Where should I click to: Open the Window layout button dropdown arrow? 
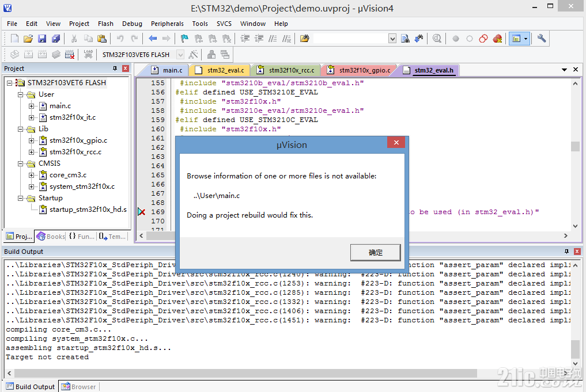(526, 39)
